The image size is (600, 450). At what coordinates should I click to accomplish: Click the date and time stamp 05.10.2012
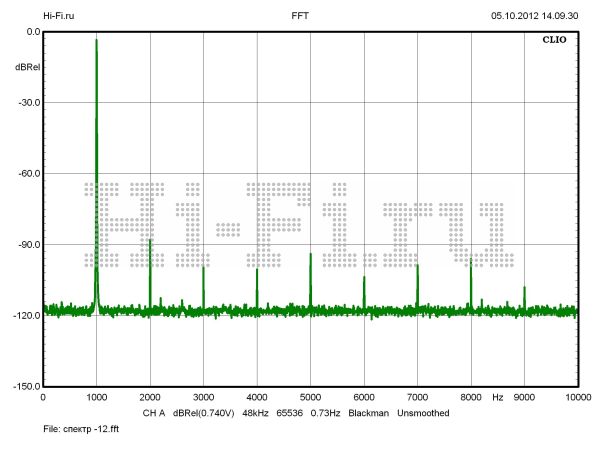click(534, 16)
